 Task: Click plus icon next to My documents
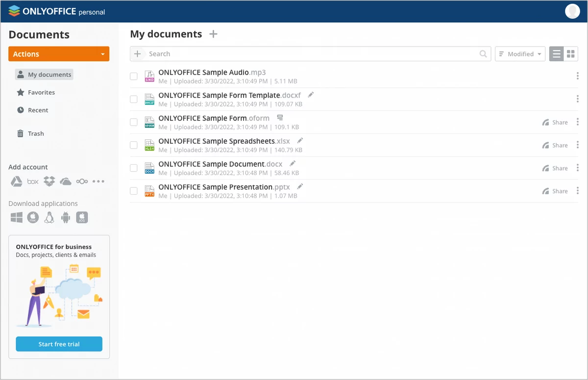213,34
